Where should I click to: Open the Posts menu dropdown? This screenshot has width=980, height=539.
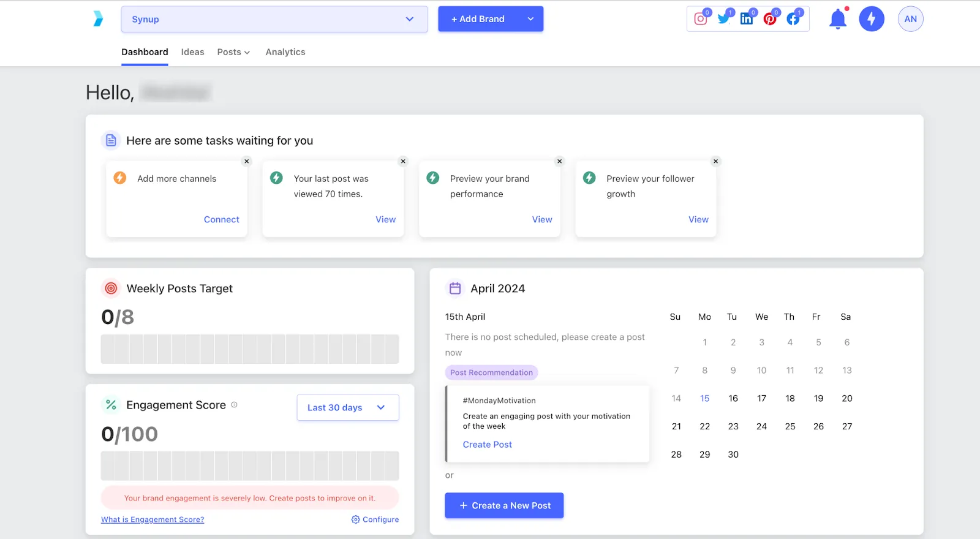click(233, 52)
